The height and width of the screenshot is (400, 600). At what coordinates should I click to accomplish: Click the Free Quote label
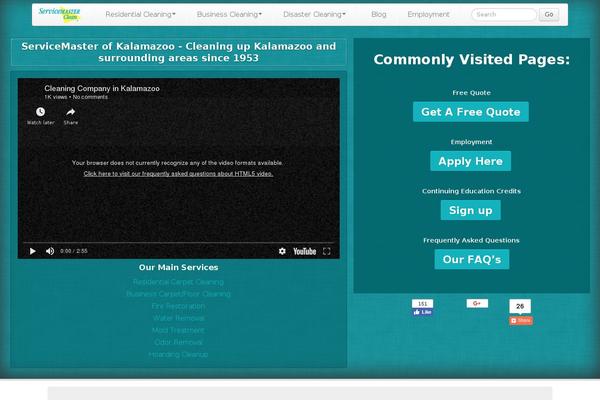tap(471, 93)
